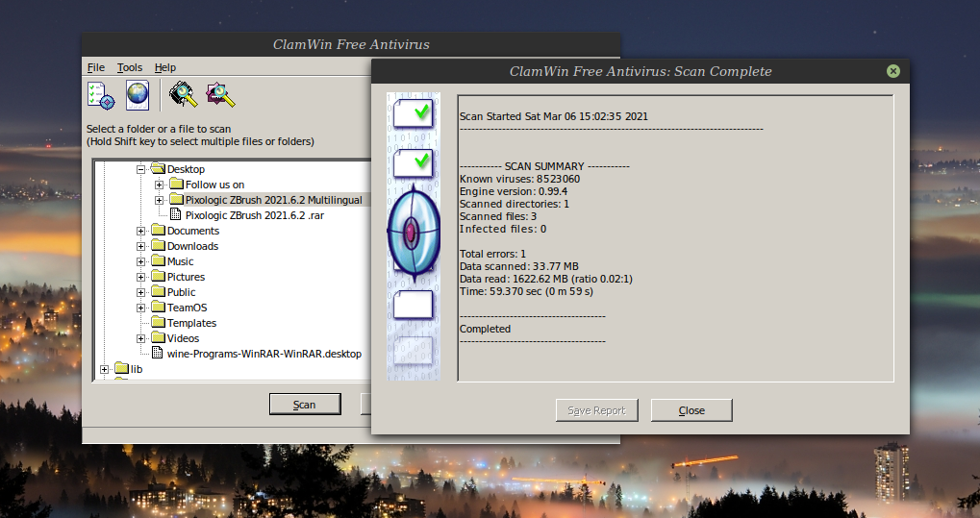
Task: Close the Scan Complete dialog via title bar
Action: click(x=893, y=71)
